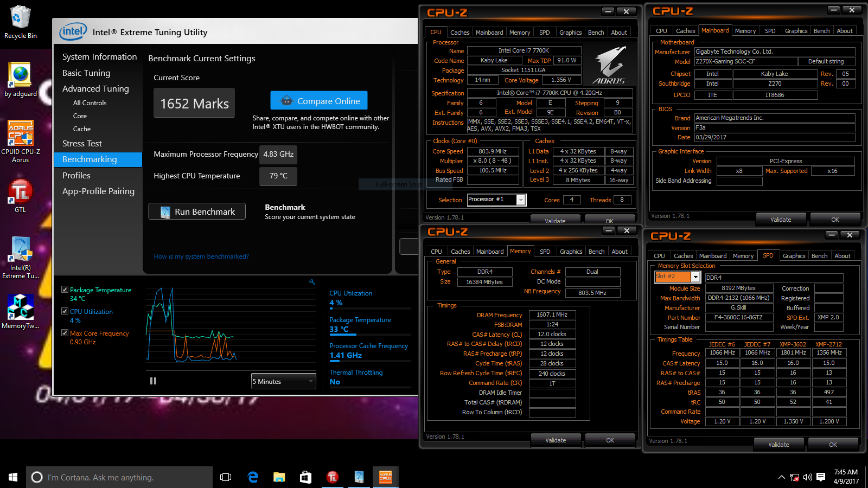Viewport: 868px width, 488px height.
Task: Switch to Caches tab in CPU-Z CPU window
Action: tap(459, 33)
